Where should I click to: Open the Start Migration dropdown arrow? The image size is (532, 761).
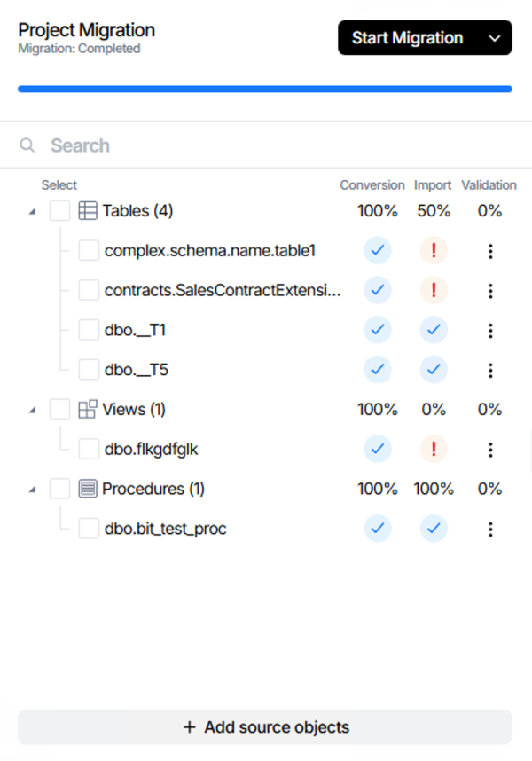[495, 38]
